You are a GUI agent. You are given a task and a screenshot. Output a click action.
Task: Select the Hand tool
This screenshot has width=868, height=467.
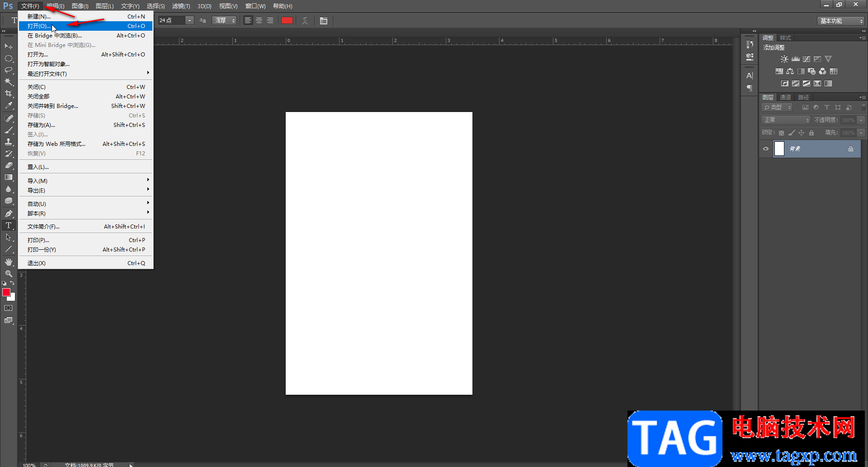(9, 262)
